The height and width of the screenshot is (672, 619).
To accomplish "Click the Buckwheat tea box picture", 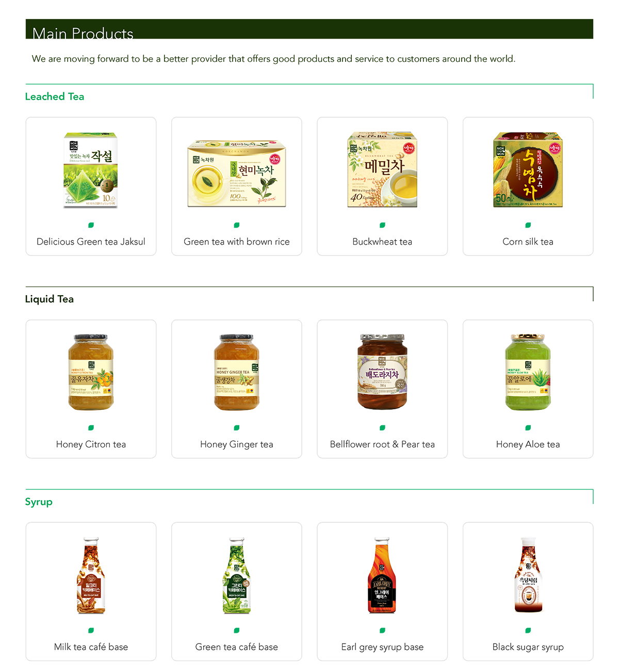I will pos(382,170).
